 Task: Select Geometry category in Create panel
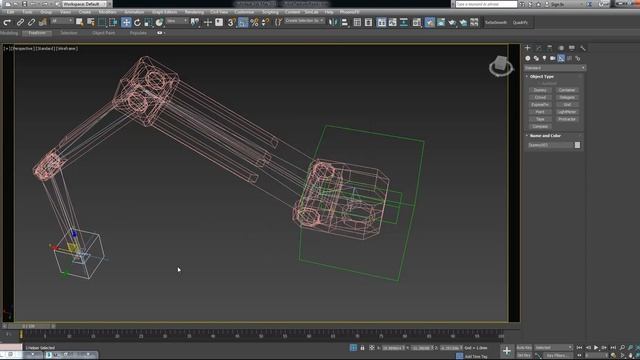click(x=528, y=58)
